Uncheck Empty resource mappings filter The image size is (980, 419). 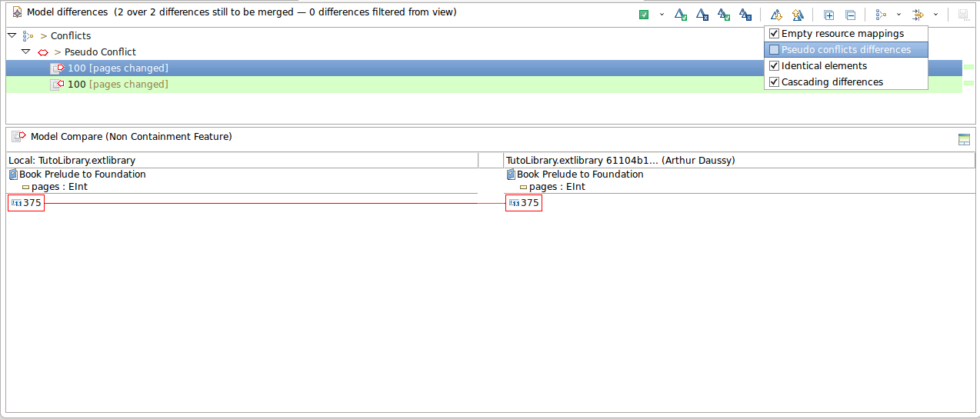coord(774,34)
